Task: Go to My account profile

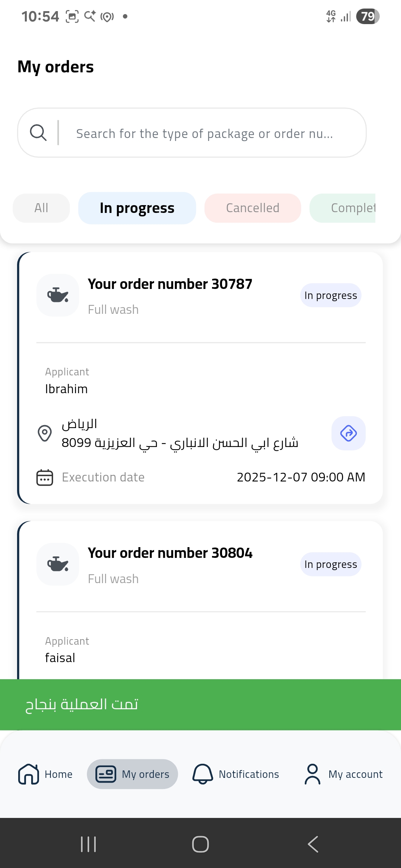Action: click(343, 774)
